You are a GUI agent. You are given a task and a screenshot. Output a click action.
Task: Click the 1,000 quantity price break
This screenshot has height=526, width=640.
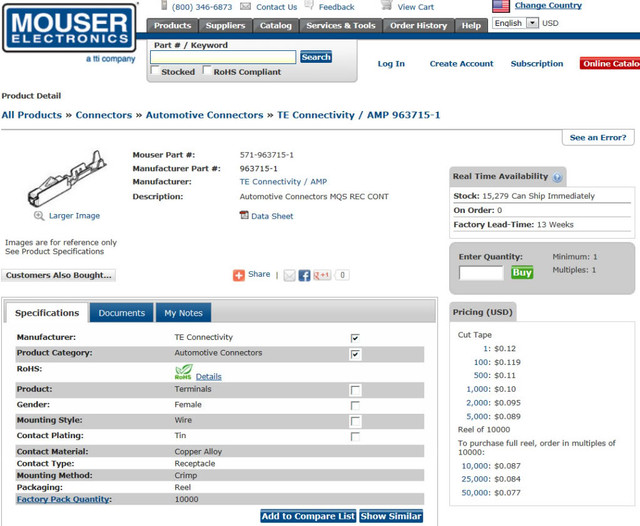478,389
